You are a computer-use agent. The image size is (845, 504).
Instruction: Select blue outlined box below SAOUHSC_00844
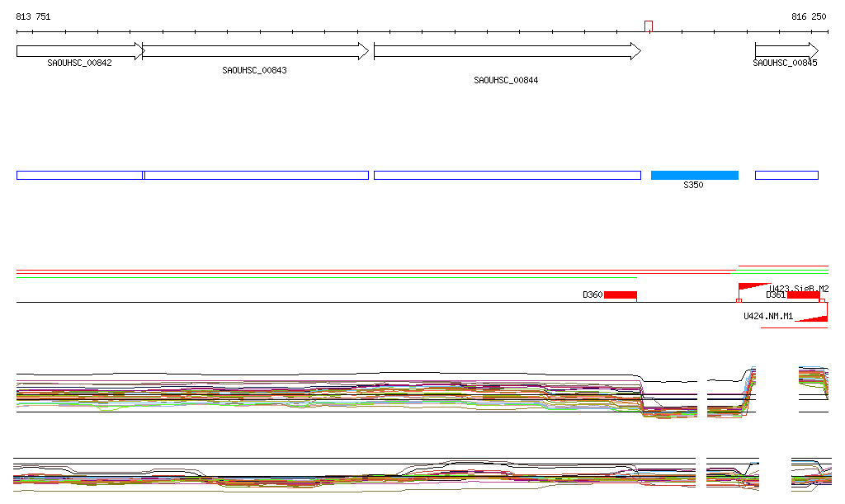coord(507,175)
